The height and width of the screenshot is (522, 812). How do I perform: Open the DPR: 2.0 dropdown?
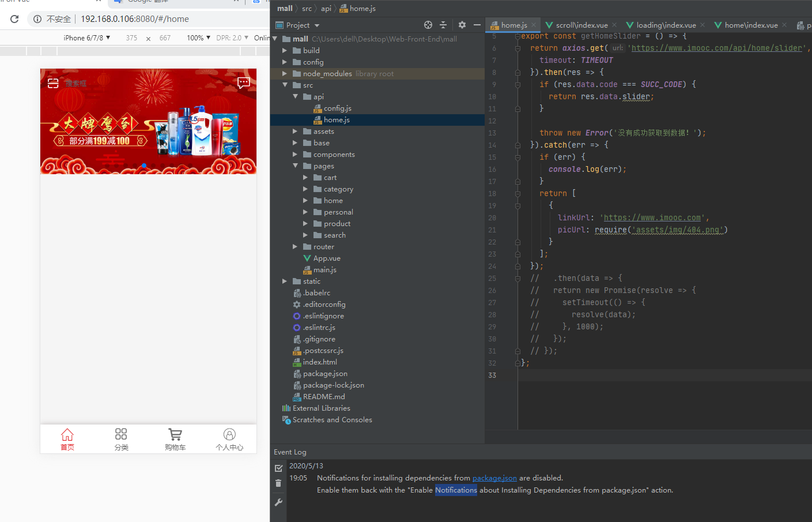[232, 37]
